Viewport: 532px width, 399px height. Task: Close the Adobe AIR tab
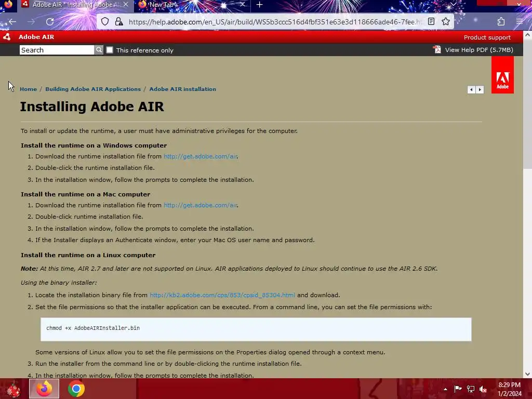click(126, 5)
